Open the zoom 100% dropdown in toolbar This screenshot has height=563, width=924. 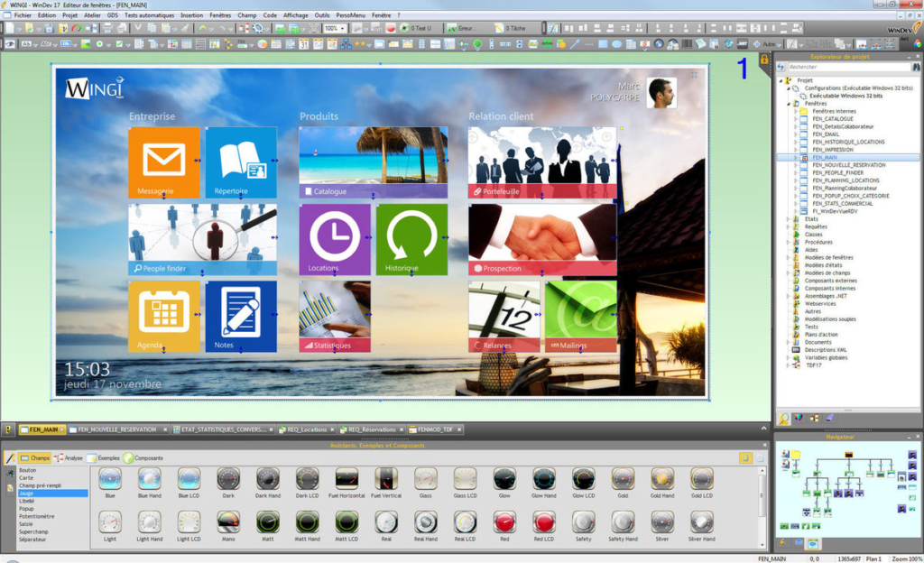pyautogui.click(x=345, y=29)
